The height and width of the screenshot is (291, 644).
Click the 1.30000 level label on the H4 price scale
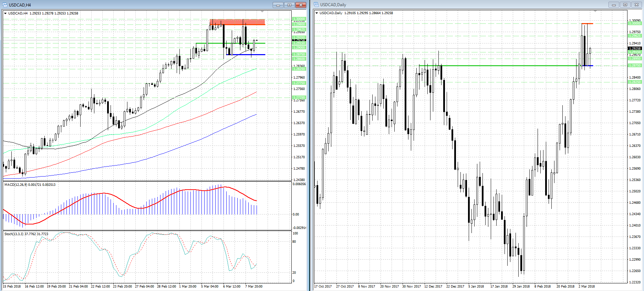point(299,19)
